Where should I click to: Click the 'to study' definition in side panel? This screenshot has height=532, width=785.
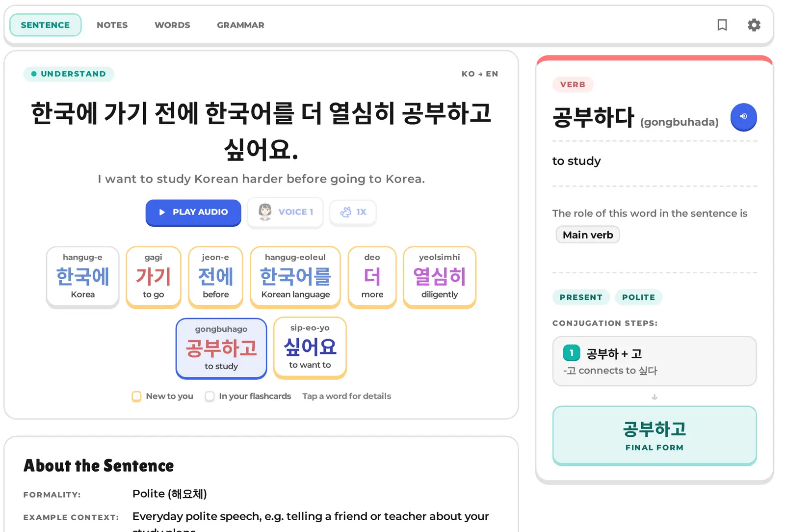click(x=576, y=161)
